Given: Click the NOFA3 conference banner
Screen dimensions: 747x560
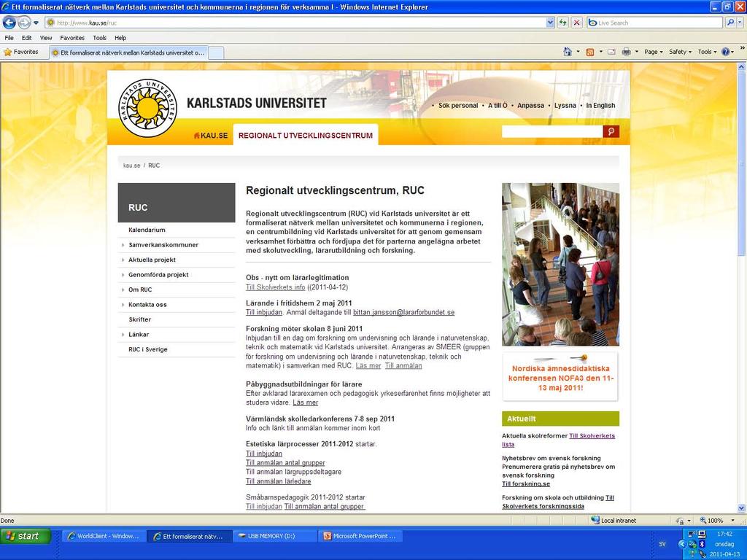Looking at the screenshot, I should pos(561,377).
